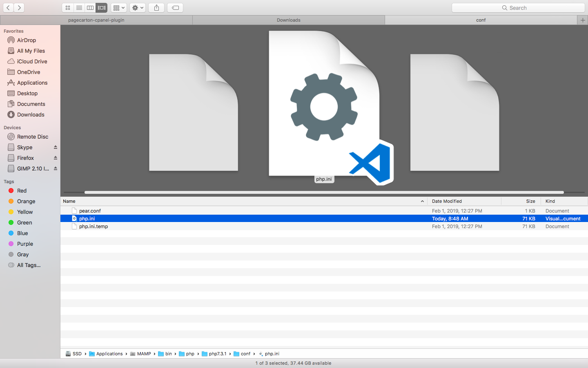The image size is (588, 368).
Task: Select the pear.conf file row
Action: [324, 211]
